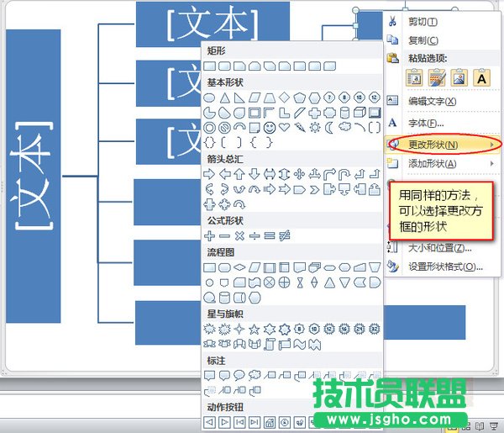Select the pentagon basic shape
Image resolution: width=504 pixels, height=433 pixels.
[x=299, y=98]
